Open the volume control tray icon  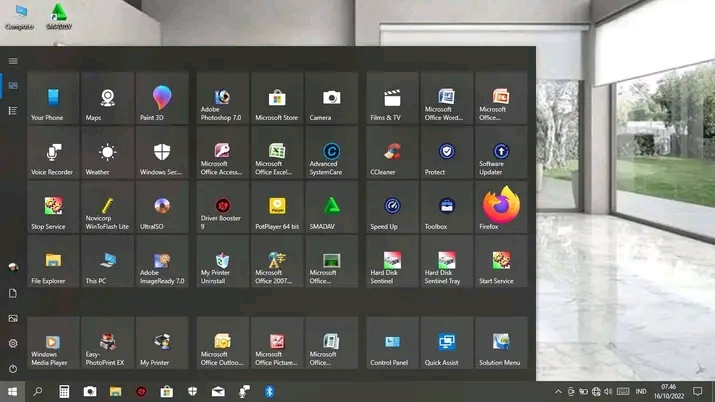pyautogui.click(x=608, y=392)
